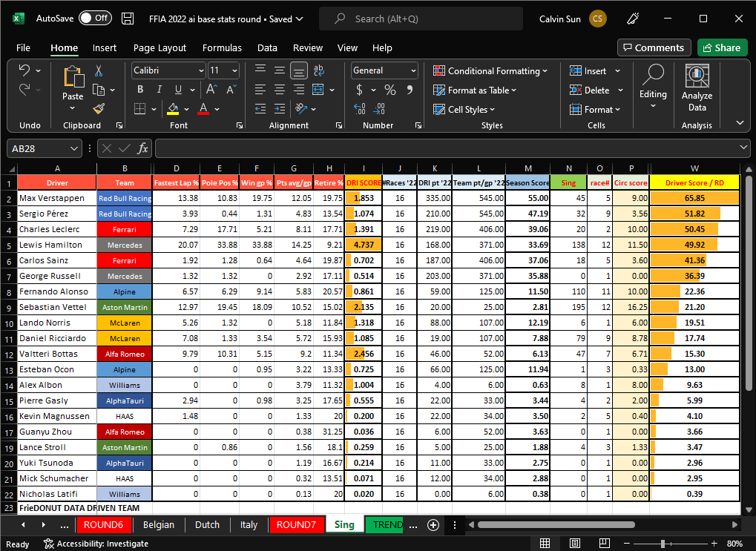Click the Undo arrow icon
The width and height of the screenshot is (756, 551).
pos(24,70)
